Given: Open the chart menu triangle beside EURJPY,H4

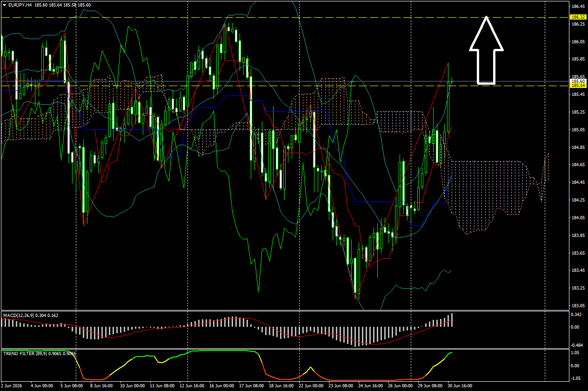Looking at the screenshot, I should pyautogui.click(x=4, y=5).
